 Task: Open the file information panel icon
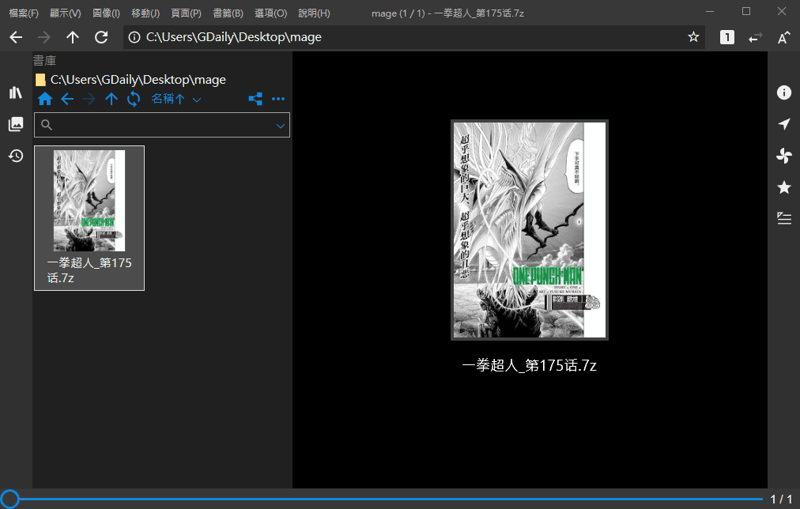[x=784, y=92]
